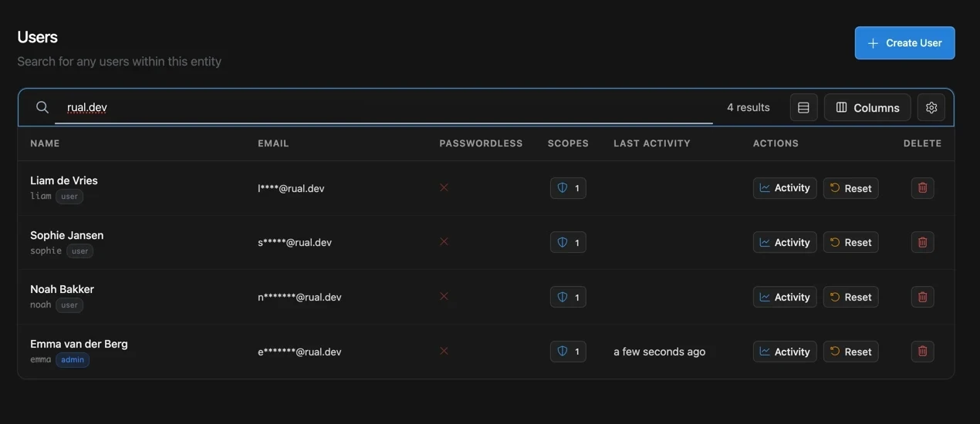Viewport: 980px width, 424px height.
Task: Reset credentials for Emma van der Berg
Action: pos(850,352)
